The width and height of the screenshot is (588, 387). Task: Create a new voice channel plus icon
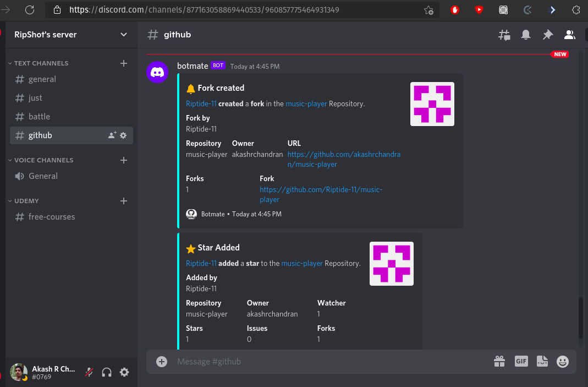[x=124, y=160]
